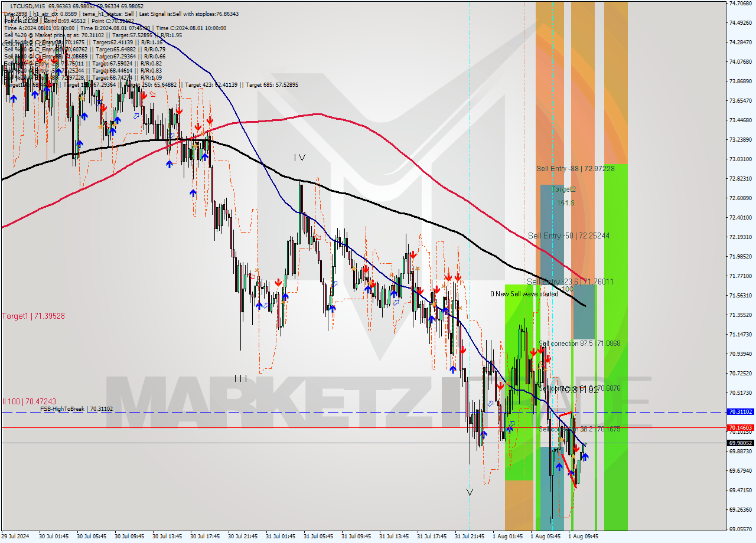This screenshot has height=543, width=756.
Task: Click the '1 Aug 05:45' time axis label
Action: click(x=545, y=537)
